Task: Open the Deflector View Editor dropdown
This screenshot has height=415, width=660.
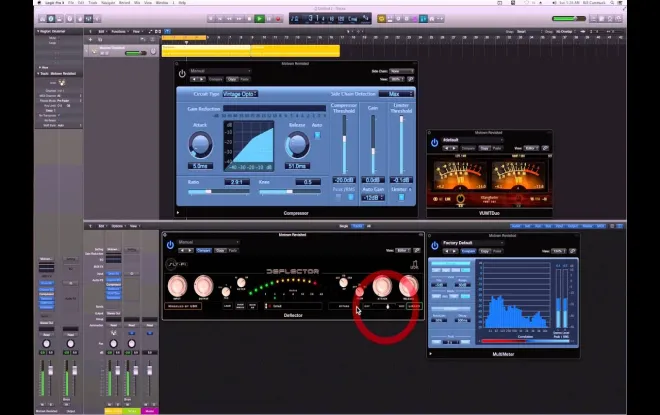Action: coord(402,250)
